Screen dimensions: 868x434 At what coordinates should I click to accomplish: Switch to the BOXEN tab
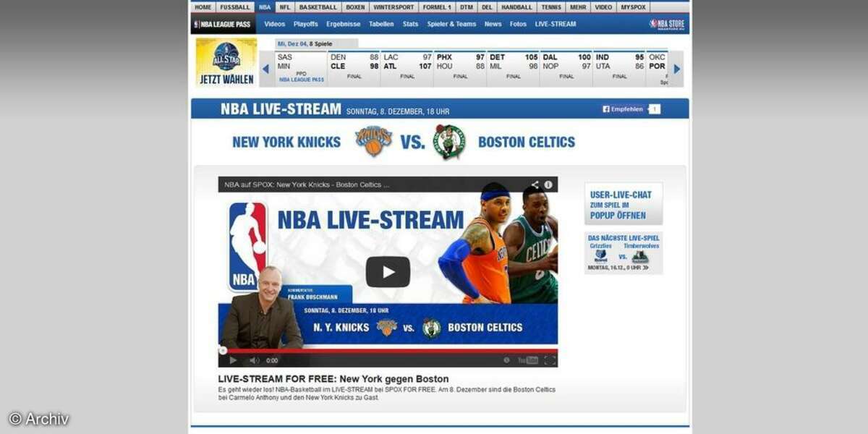coord(355,7)
